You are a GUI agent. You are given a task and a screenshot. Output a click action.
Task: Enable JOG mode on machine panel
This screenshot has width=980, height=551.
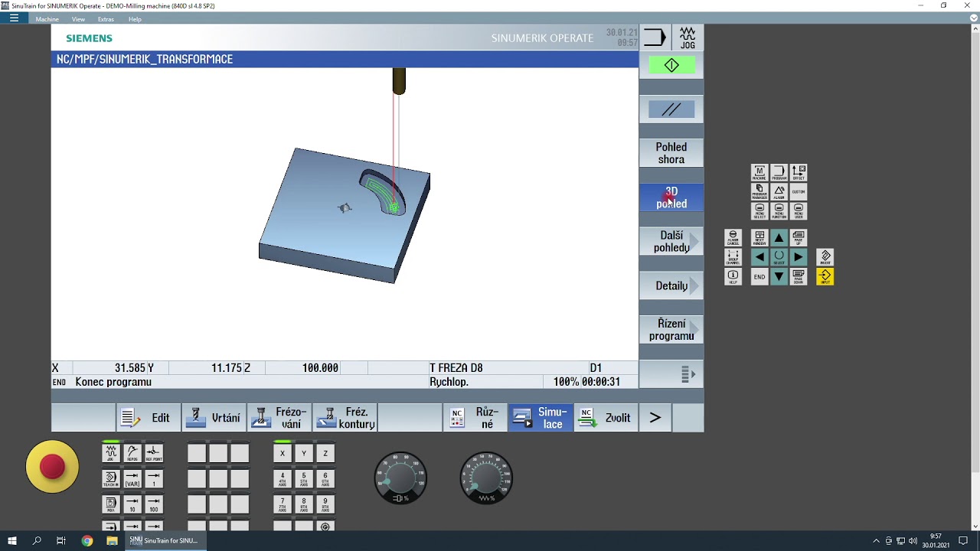pos(111,453)
